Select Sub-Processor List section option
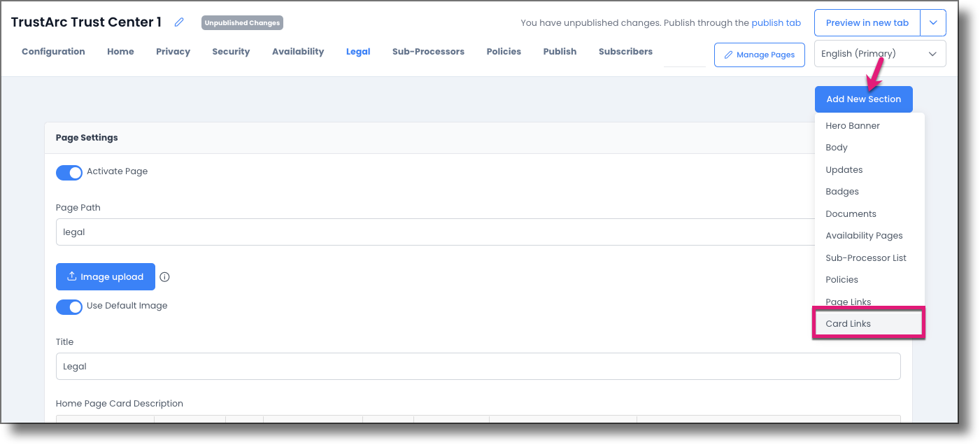 click(x=866, y=257)
